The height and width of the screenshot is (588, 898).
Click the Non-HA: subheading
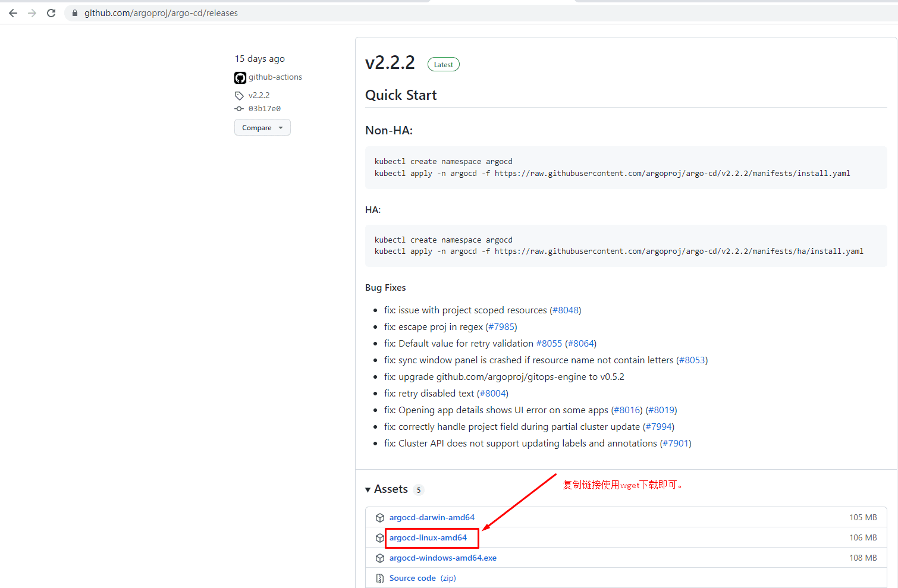(389, 130)
